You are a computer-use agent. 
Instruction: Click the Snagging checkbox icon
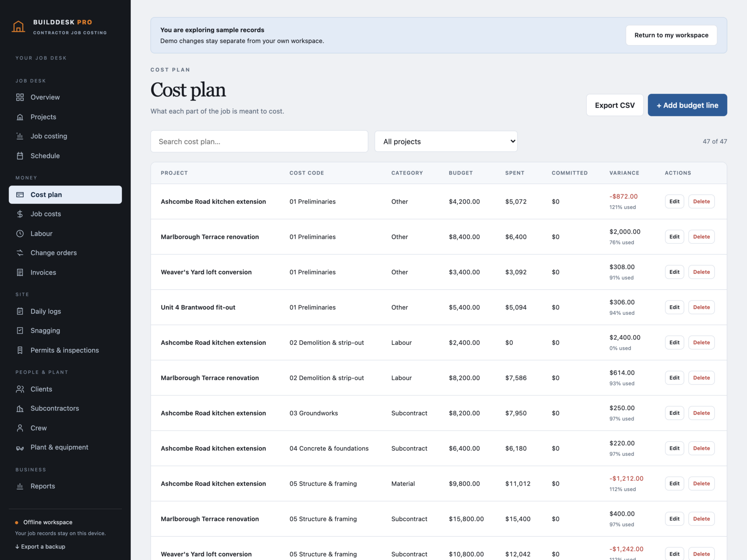20,331
